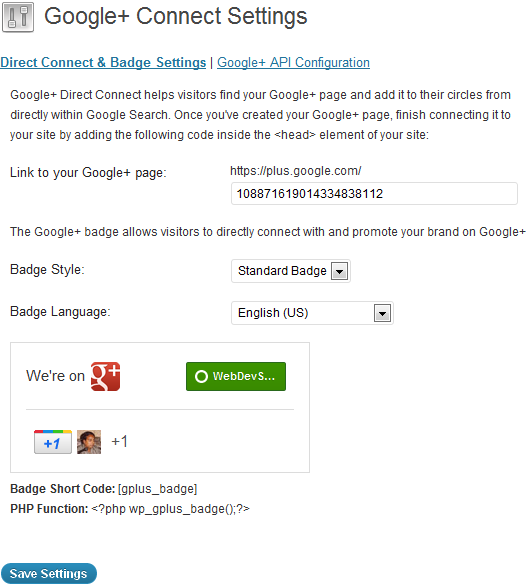
Task: Click the wp_gplus_badge PHP function text
Action: tap(170, 509)
